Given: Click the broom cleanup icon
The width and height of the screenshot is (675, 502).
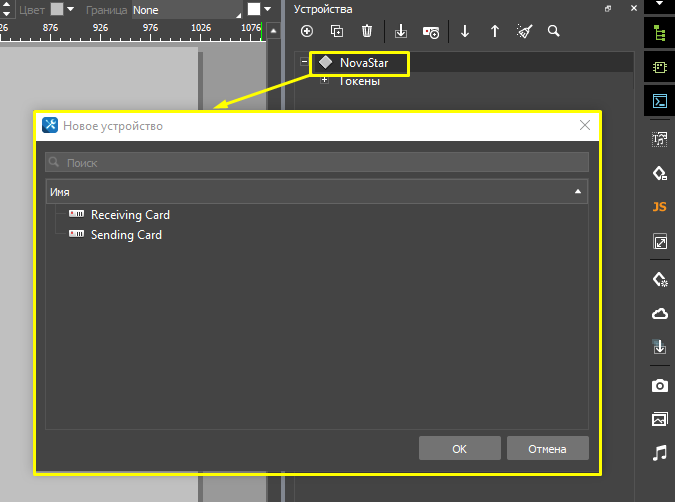Looking at the screenshot, I should click(x=524, y=32).
